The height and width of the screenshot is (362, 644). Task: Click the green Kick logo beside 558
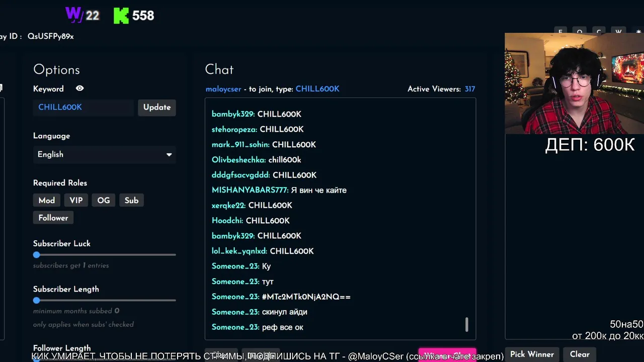121,16
